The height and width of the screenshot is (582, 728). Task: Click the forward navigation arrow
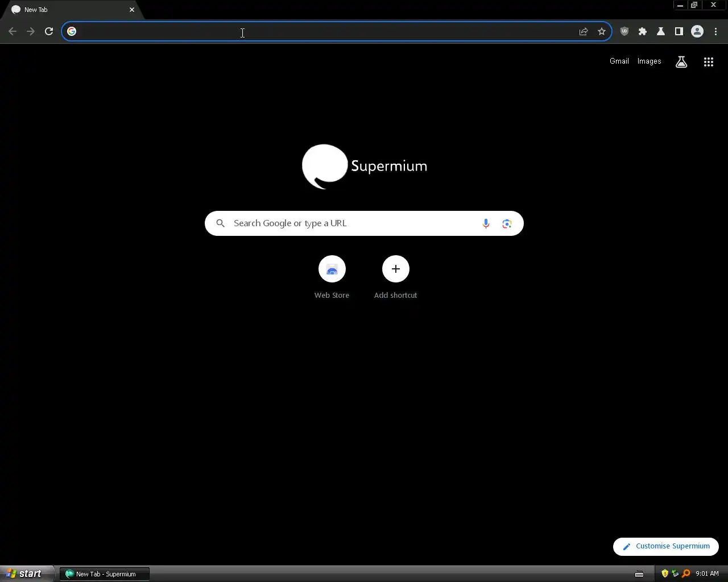(x=31, y=31)
